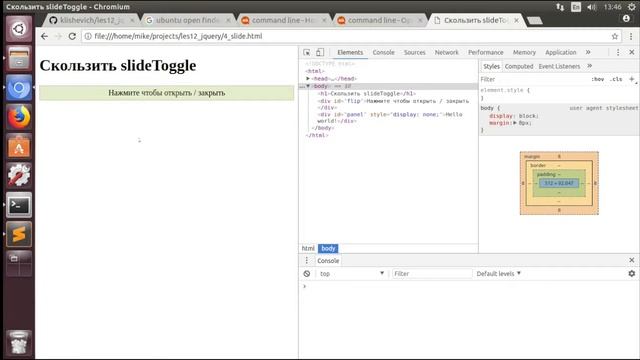
Task: Toggle .cls class editor
Action: pyautogui.click(x=616, y=79)
